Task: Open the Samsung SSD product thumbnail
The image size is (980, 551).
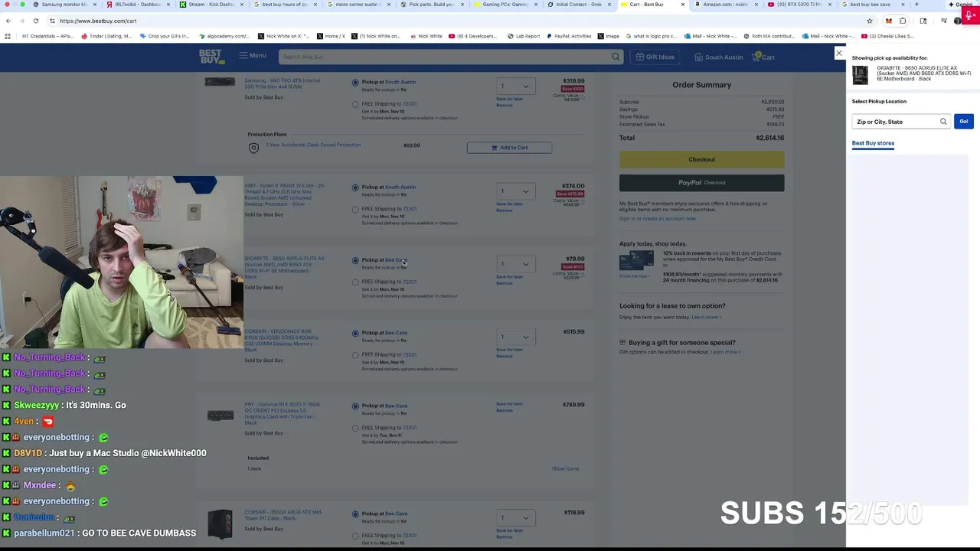Action: 220,82
